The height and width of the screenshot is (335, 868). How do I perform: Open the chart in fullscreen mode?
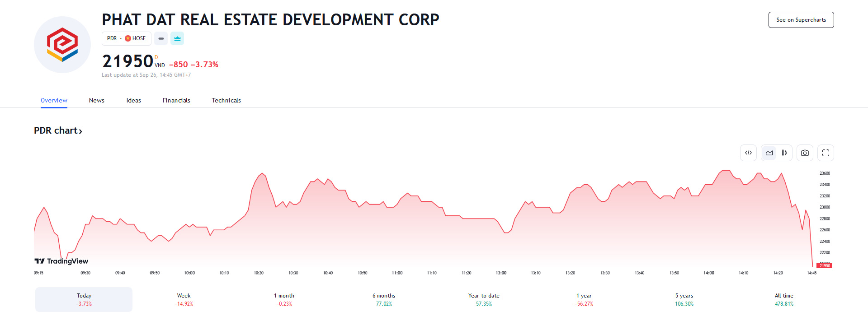coord(826,153)
